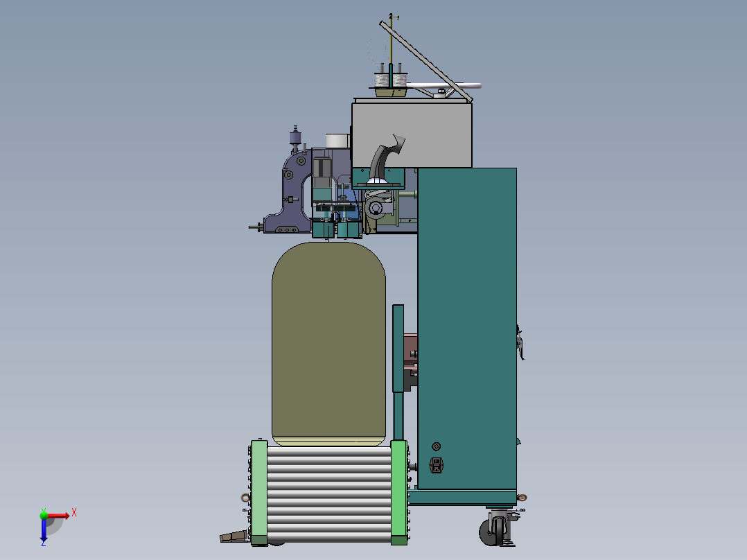Click the red X axis arrow of the triad
The image size is (747, 560).
[59, 516]
